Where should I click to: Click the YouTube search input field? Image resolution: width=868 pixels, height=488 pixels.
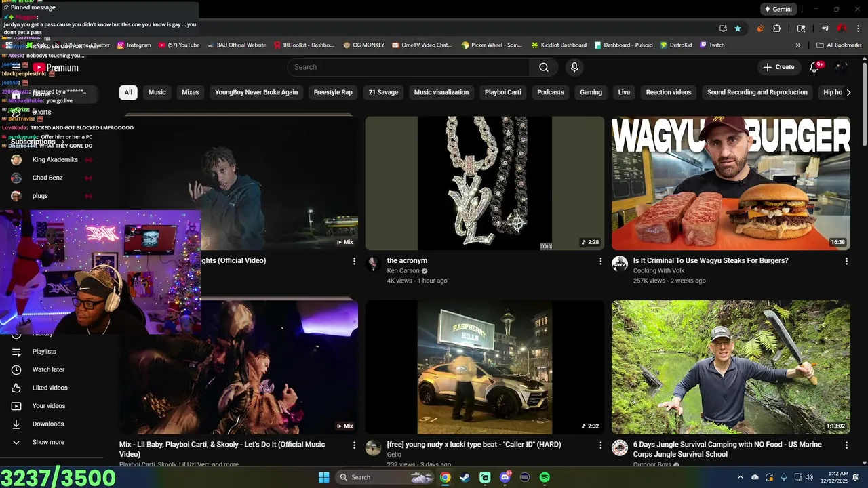(408, 67)
